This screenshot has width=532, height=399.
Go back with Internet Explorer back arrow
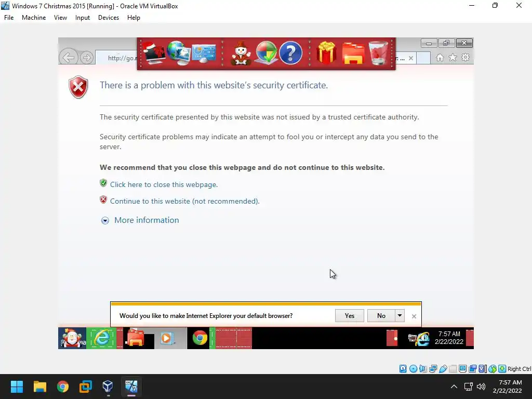[x=69, y=57]
